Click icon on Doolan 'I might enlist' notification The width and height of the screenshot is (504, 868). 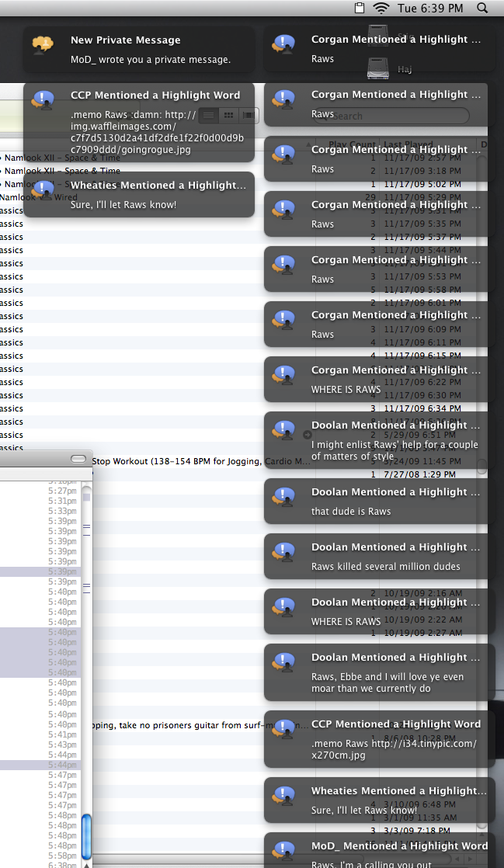coord(283,430)
